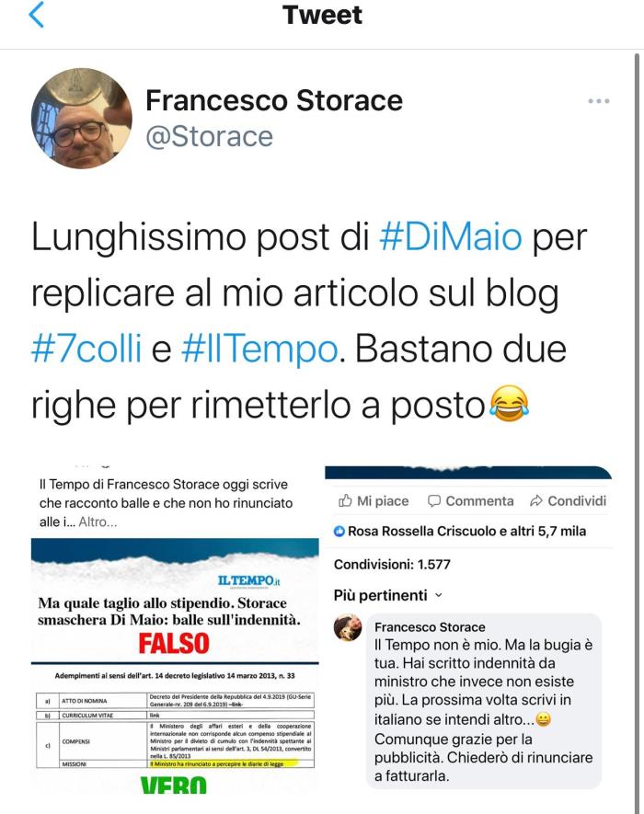Screen dimensions: 644x814
Task: Tap the back arrow icon
Action: [37, 15]
